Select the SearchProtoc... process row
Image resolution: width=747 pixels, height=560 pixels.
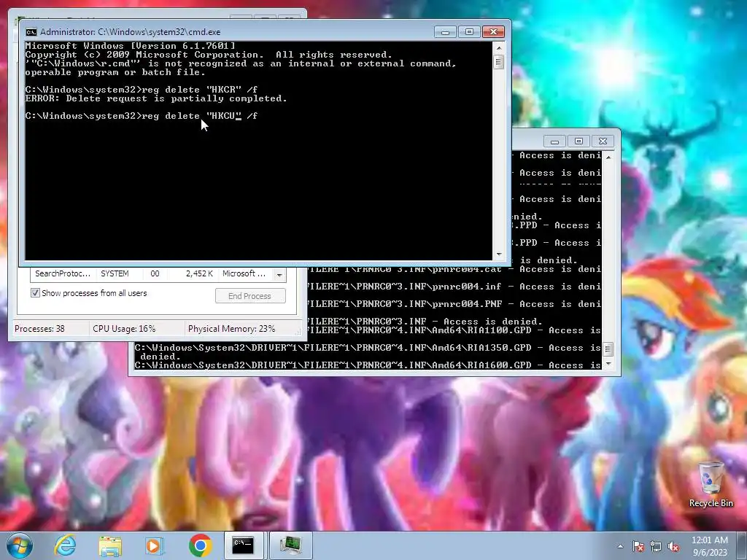point(152,274)
